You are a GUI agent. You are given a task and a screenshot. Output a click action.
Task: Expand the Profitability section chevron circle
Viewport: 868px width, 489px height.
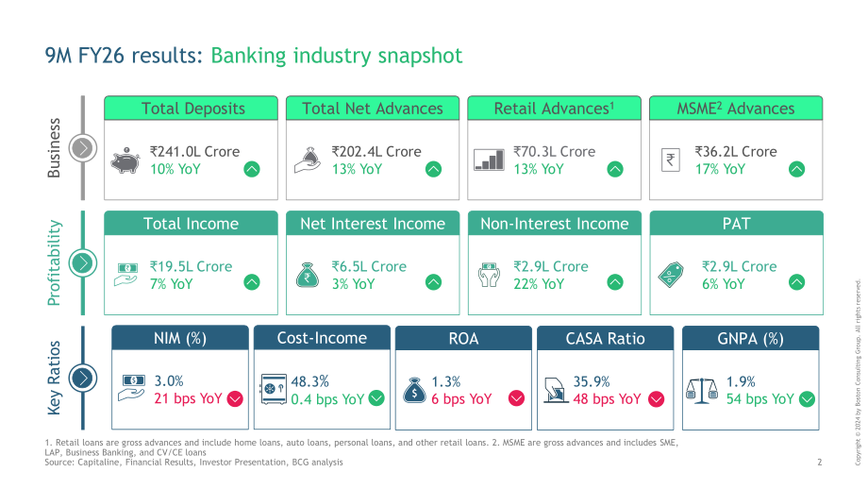[83, 262]
